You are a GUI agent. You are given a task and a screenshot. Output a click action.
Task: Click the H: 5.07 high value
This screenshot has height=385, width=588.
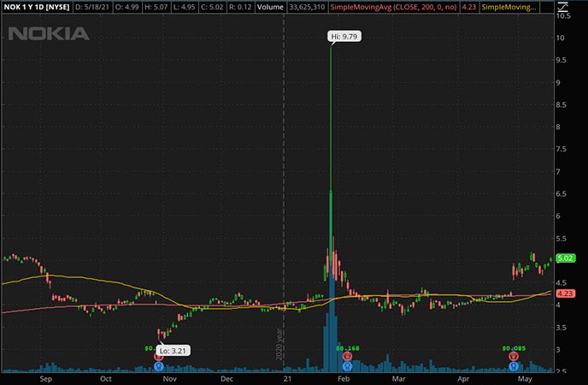156,7
